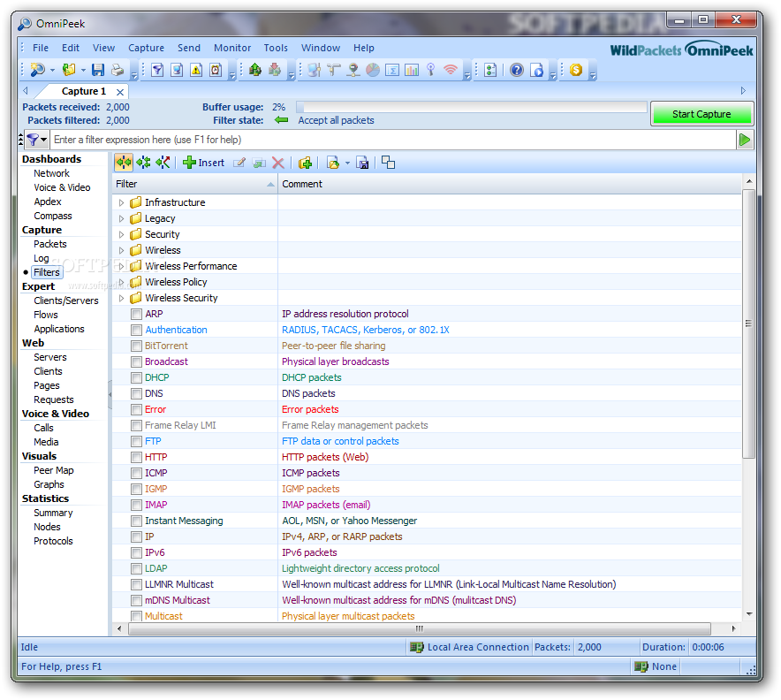
Task: Expand the Wireless Security folder
Action: point(121,298)
